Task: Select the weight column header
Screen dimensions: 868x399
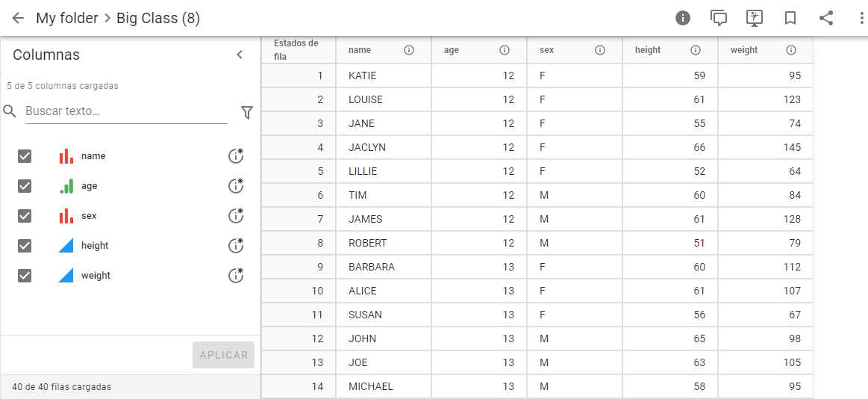Action: 745,50
